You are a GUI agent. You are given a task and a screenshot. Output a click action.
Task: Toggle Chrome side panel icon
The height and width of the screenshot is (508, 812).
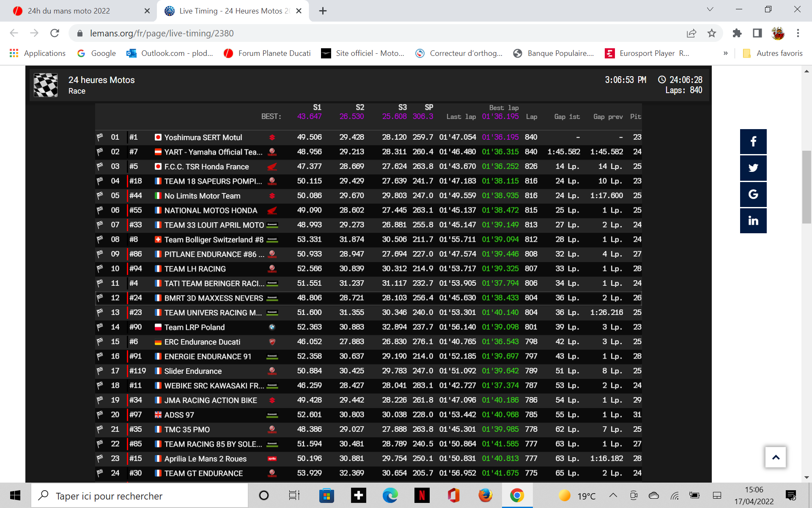click(757, 33)
